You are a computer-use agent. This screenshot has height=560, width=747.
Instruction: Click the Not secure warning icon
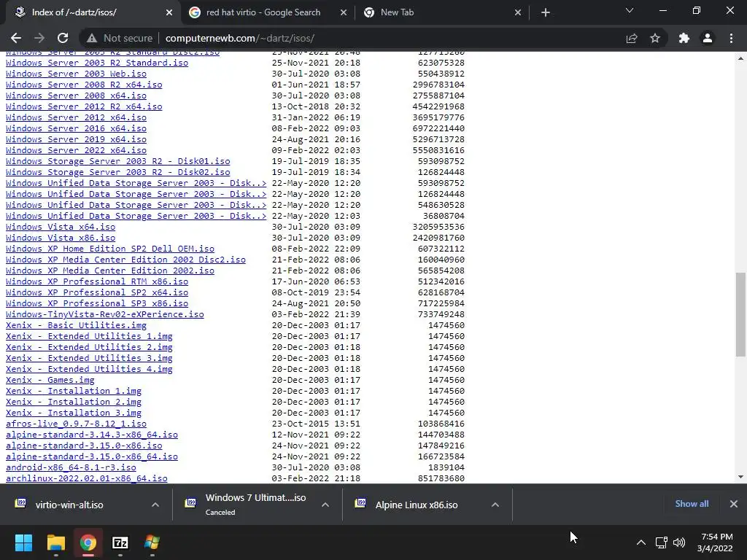[92, 38]
